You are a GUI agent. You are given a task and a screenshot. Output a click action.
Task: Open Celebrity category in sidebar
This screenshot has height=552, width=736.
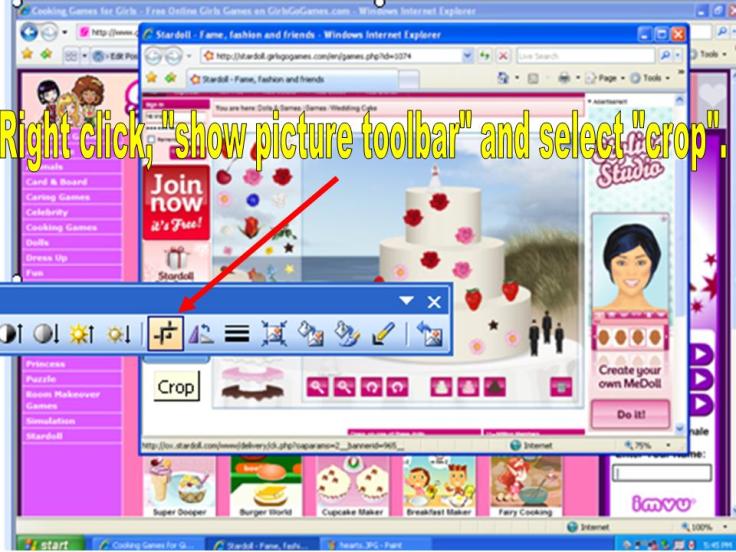pos(71,212)
